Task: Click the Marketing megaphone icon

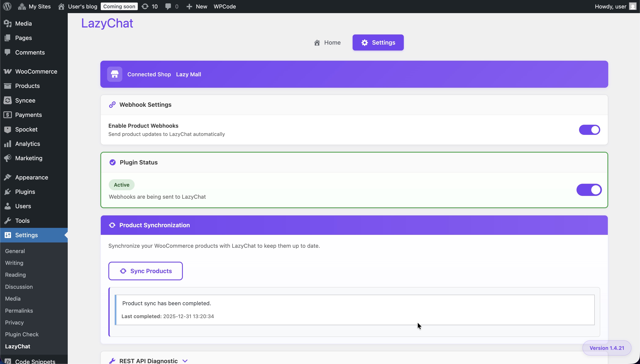Action: coord(7,158)
